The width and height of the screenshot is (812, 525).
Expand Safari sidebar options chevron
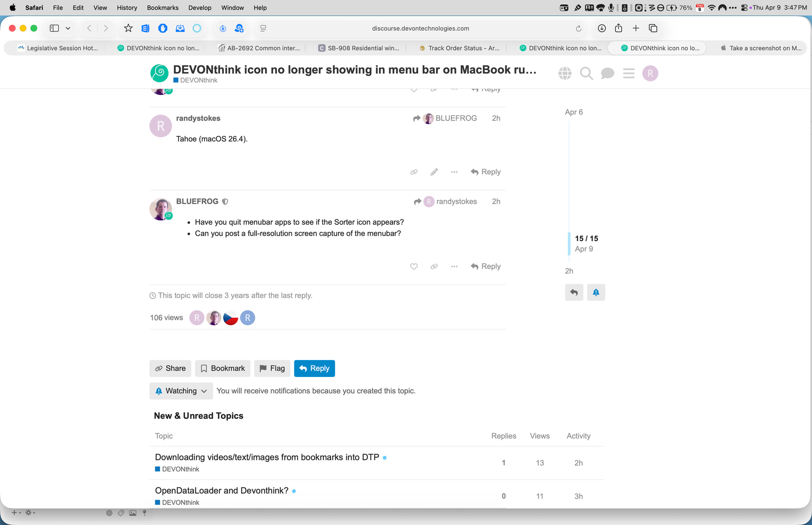(x=68, y=28)
